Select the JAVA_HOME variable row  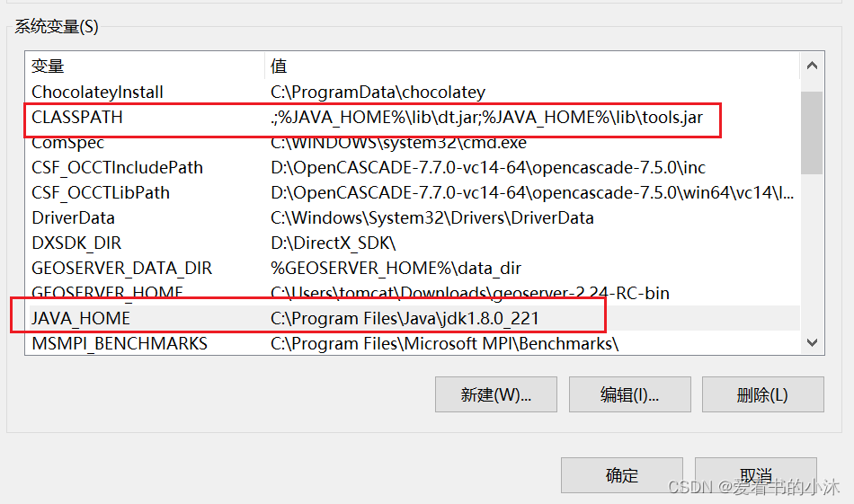tap(413, 318)
